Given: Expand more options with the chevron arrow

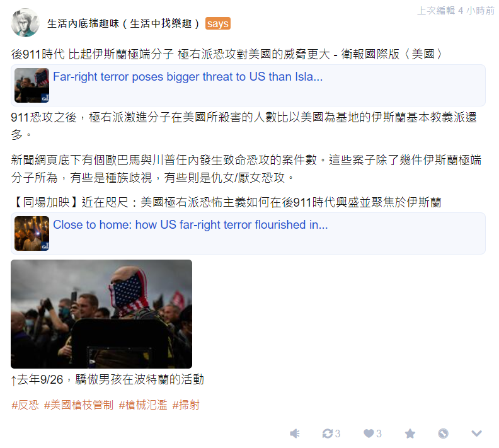Looking at the screenshot, I should [476, 434].
